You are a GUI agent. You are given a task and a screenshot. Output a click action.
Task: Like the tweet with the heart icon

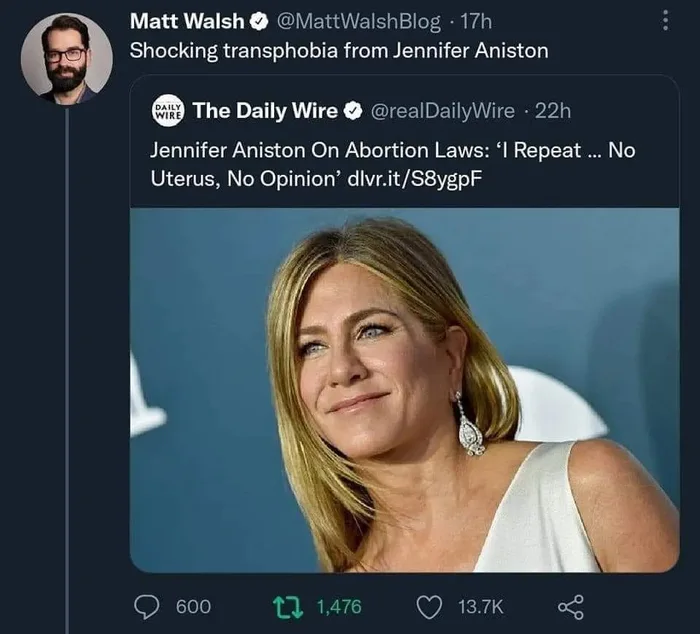click(431, 606)
